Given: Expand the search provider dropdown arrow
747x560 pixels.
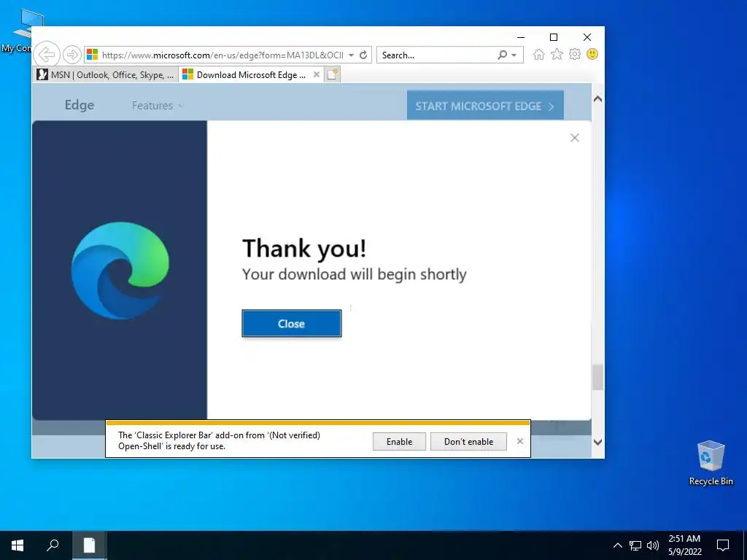Looking at the screenshot, I should pos(514,55).
